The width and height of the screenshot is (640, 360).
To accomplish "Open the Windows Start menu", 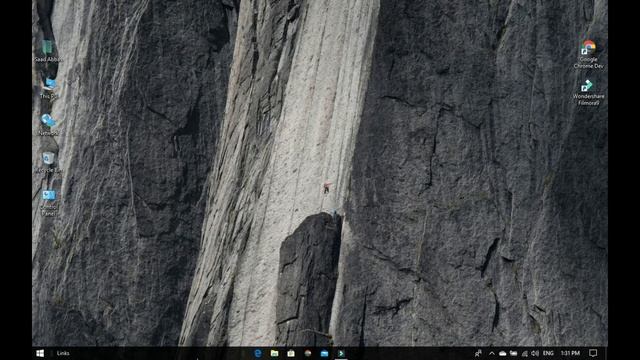I will tap(40, 353).
